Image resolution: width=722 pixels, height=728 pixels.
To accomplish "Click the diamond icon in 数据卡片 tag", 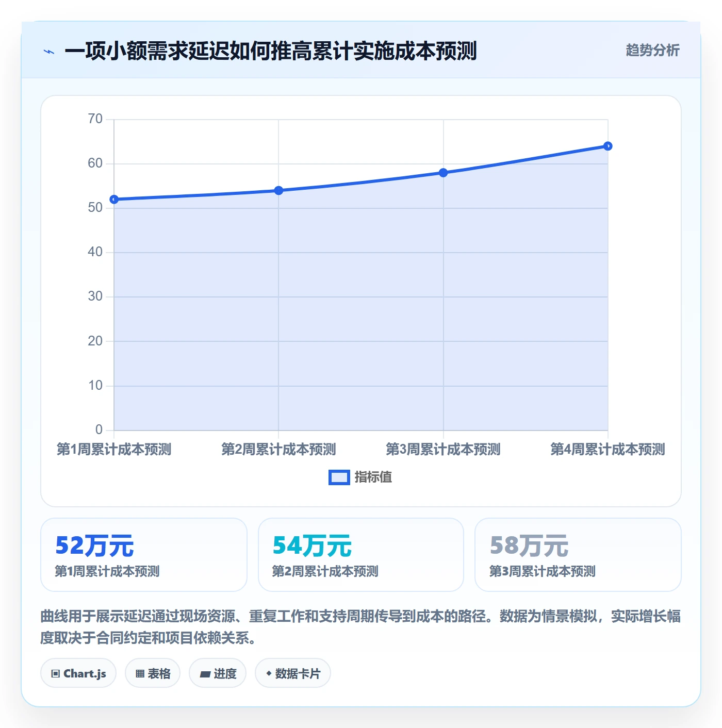I will tap(269, 673).
